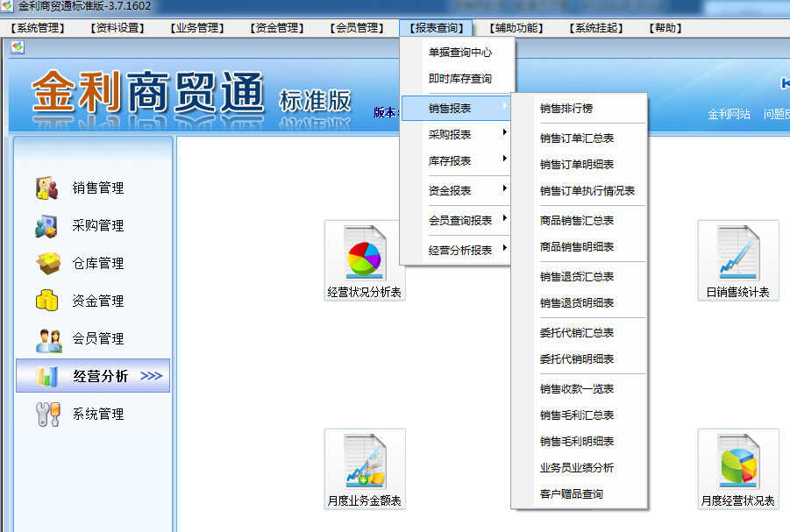The image size is (790, 532).
Task: Click the 仓库管理 sidebar label
Action: tap(98, 264)
